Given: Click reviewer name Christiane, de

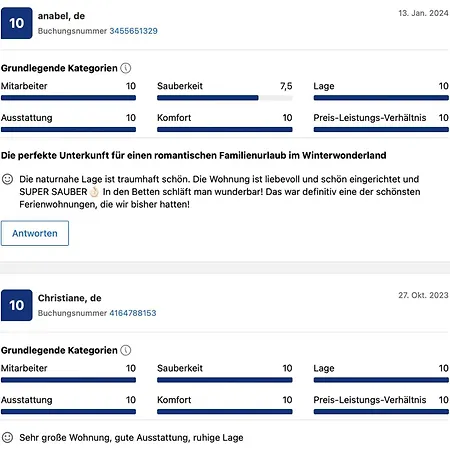Looking at the screenshot, I should click(70, 298).
